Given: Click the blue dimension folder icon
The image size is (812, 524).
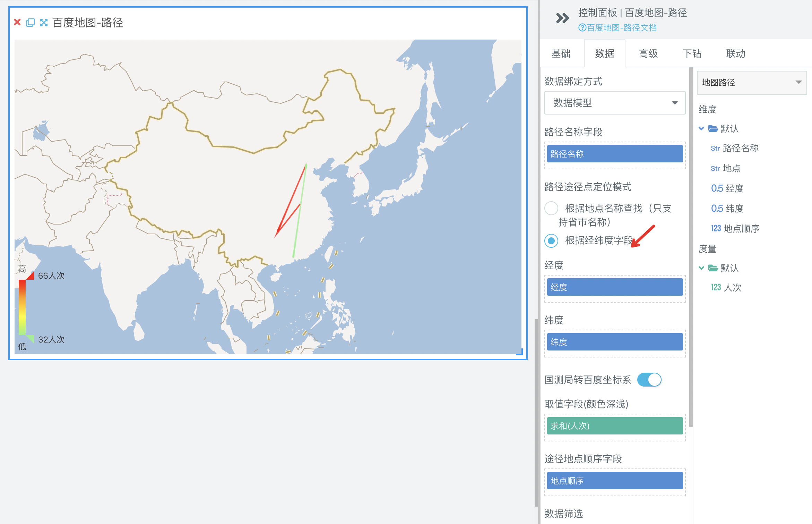Looking at the screenshot, I should (x=713, y=129).
